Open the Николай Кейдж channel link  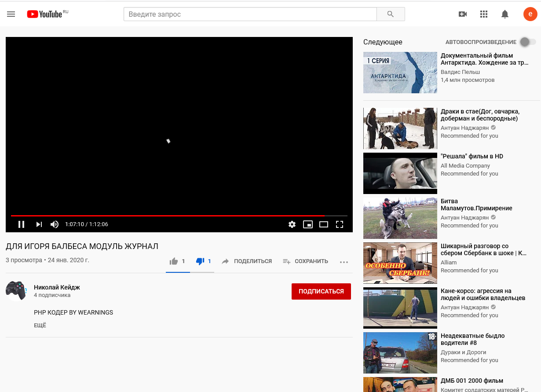(57, 287)
